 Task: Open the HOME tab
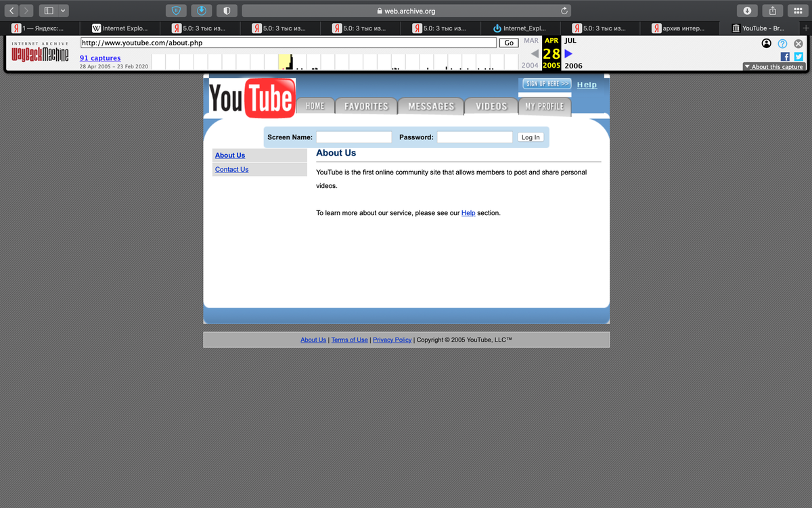[x=315, y=106]
